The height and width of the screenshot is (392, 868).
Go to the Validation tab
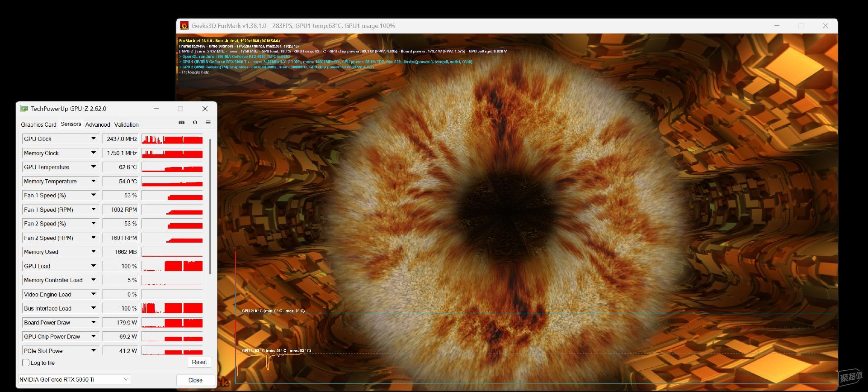127,124
